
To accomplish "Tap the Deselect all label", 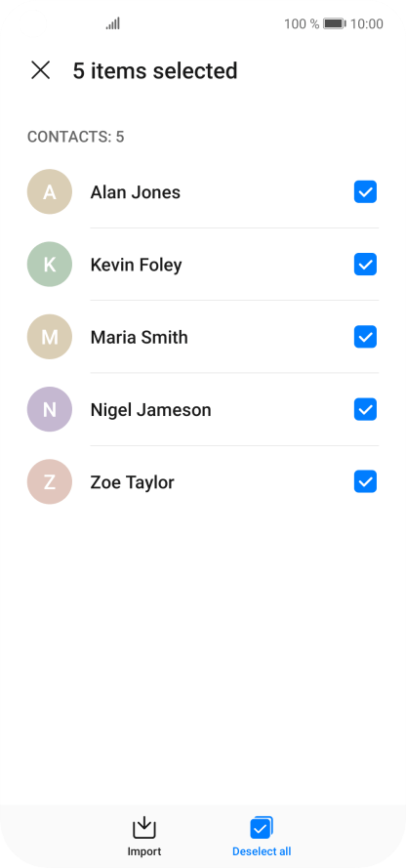I will 262,851.
